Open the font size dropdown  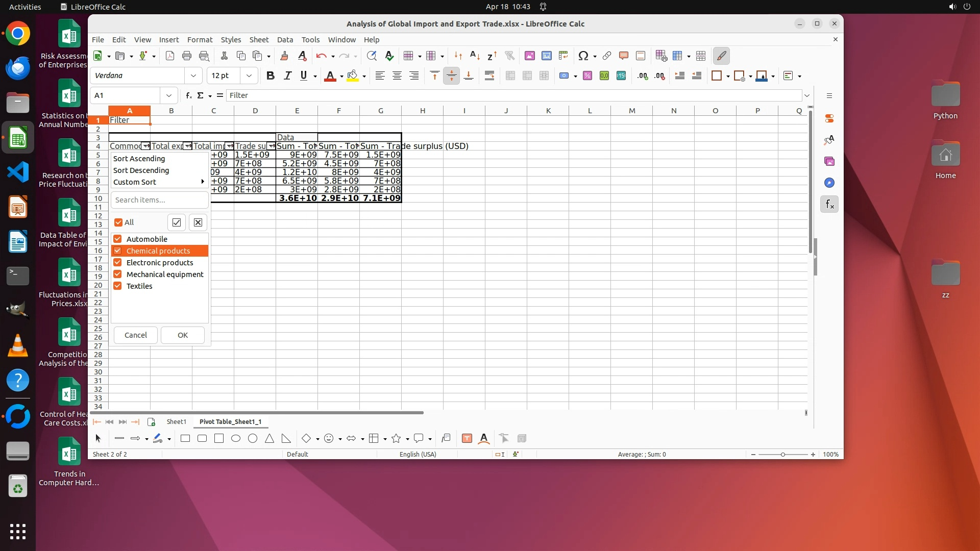tap(249, 76)
